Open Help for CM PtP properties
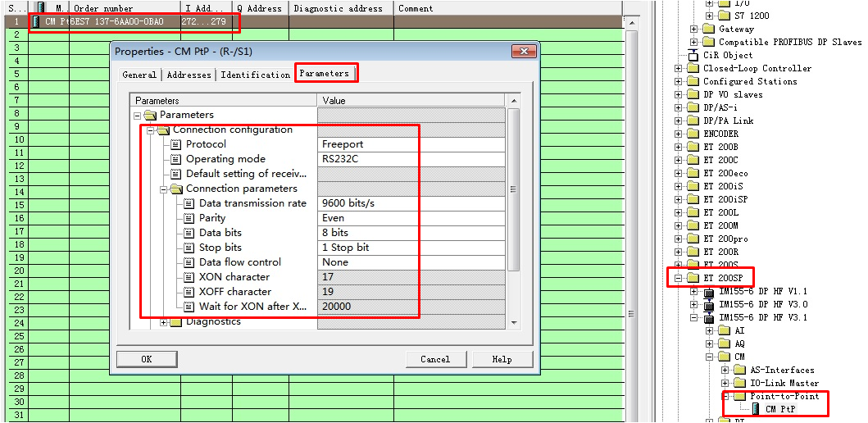 [x=502, y=359]
